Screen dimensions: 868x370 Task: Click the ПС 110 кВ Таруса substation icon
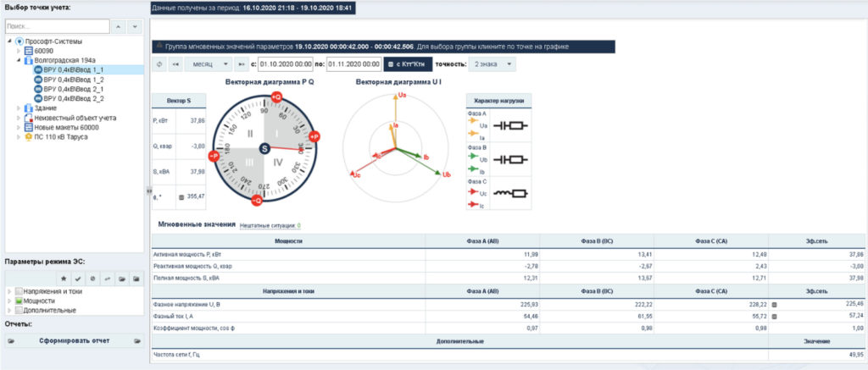[29, 136]
